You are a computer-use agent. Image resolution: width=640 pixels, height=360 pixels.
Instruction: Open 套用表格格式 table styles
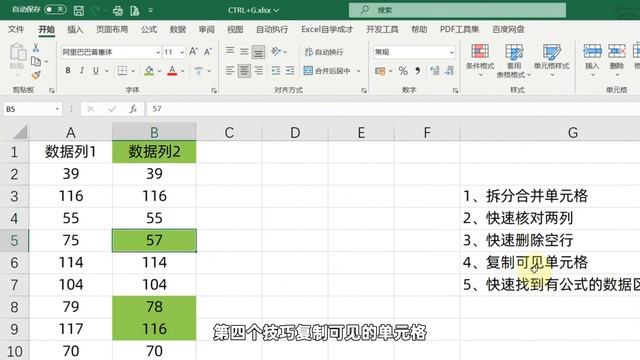click(x=514, y=60)
